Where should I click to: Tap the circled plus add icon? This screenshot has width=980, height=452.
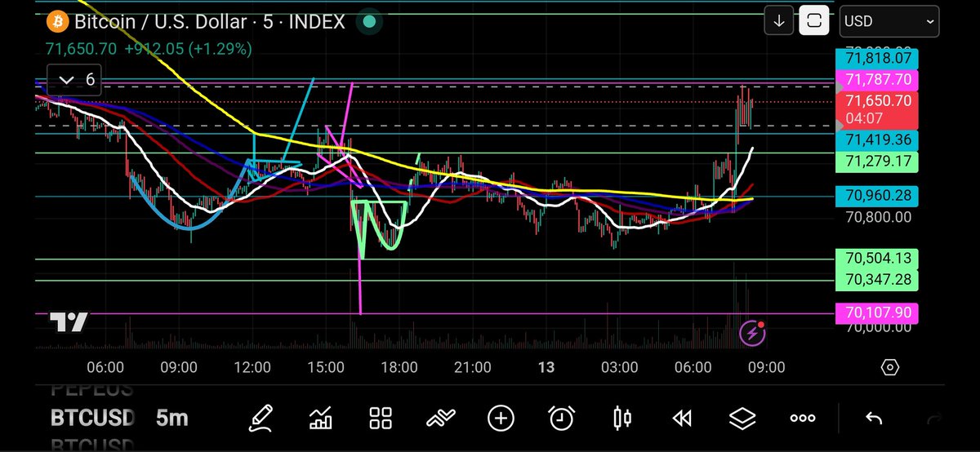pos(501,419)
